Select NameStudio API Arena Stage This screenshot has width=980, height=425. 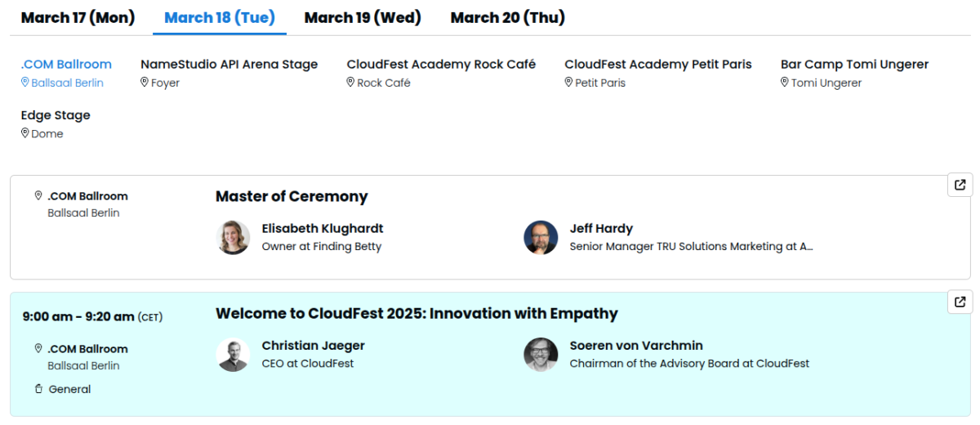pyautogui.click(x=229, y=64)
